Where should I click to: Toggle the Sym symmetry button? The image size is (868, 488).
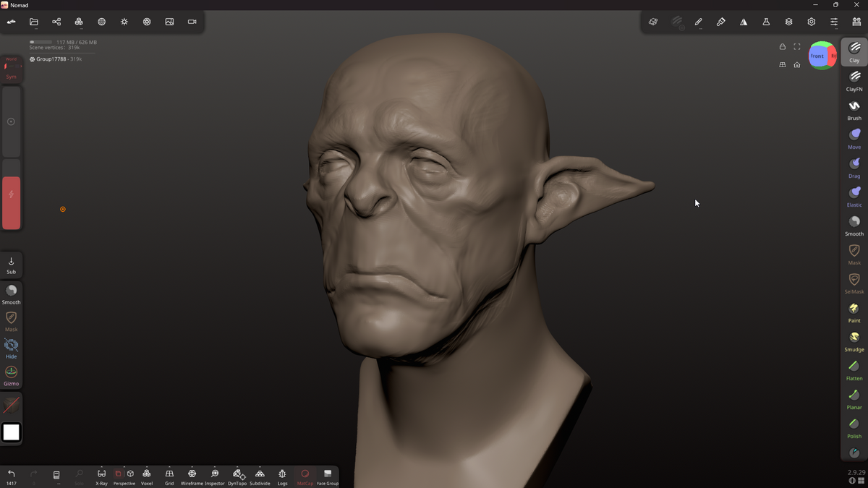[x=12, y=68]
